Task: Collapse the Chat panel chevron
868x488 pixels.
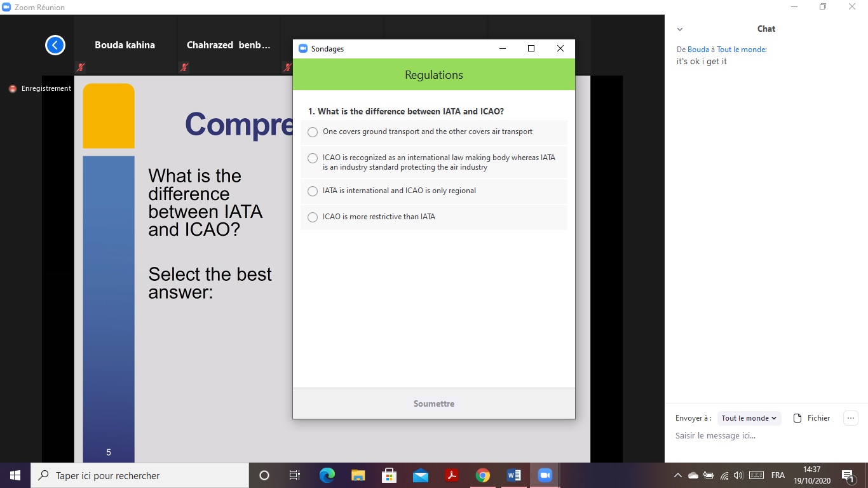Action: [680, 29]
